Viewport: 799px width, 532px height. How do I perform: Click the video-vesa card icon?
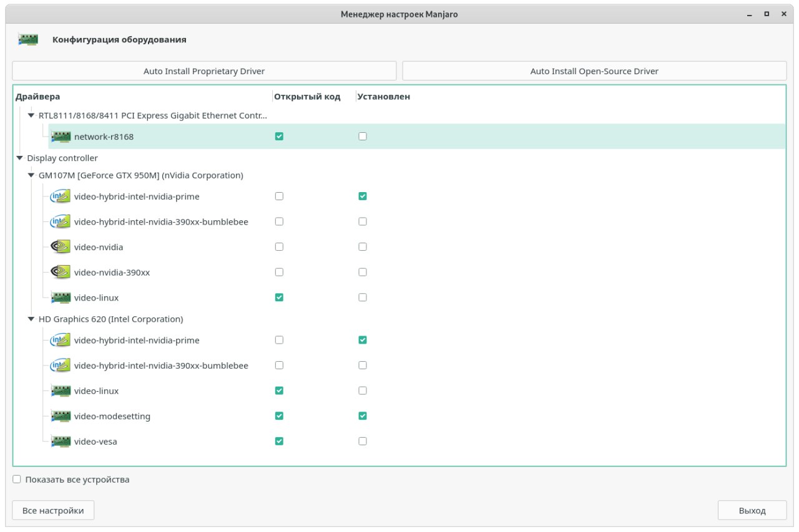pos(61,442)
